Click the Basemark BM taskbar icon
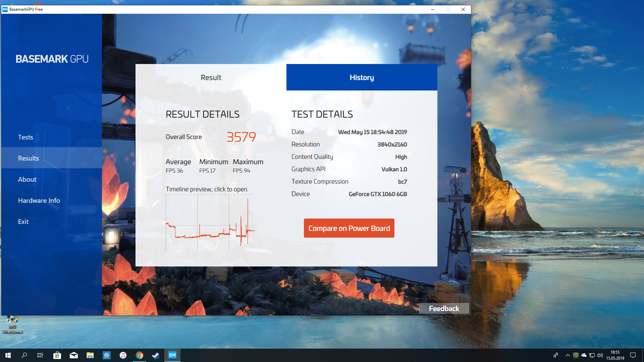The width and height of the screenshot is (644, 362). point(172,355)
